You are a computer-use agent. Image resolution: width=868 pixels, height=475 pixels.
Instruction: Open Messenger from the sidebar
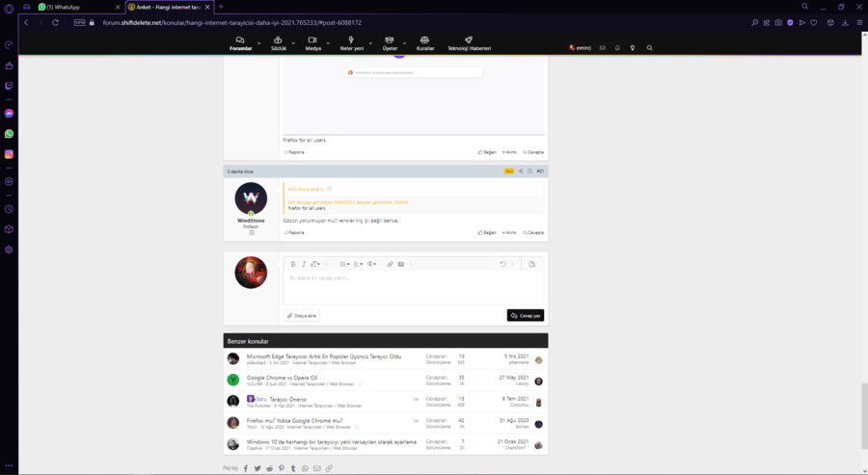point(9,114)
